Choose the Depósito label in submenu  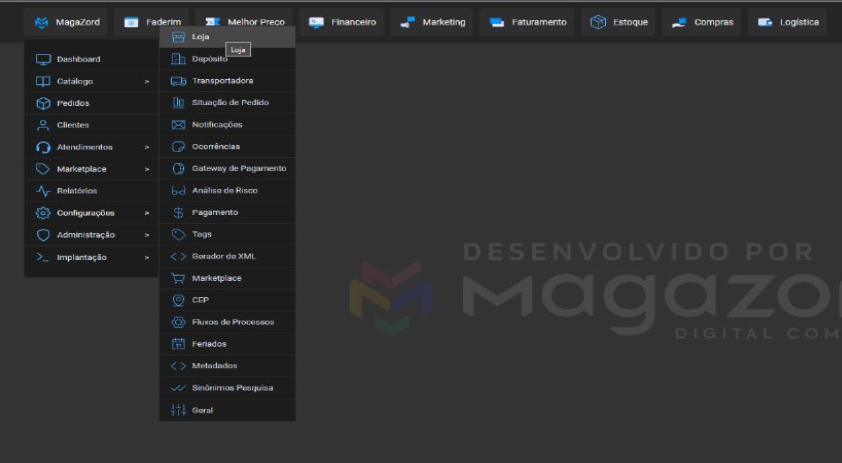[210, 59]
